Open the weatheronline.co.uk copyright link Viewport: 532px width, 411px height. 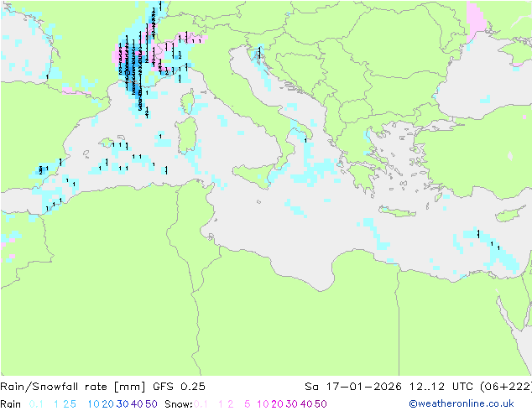(462, 404)
